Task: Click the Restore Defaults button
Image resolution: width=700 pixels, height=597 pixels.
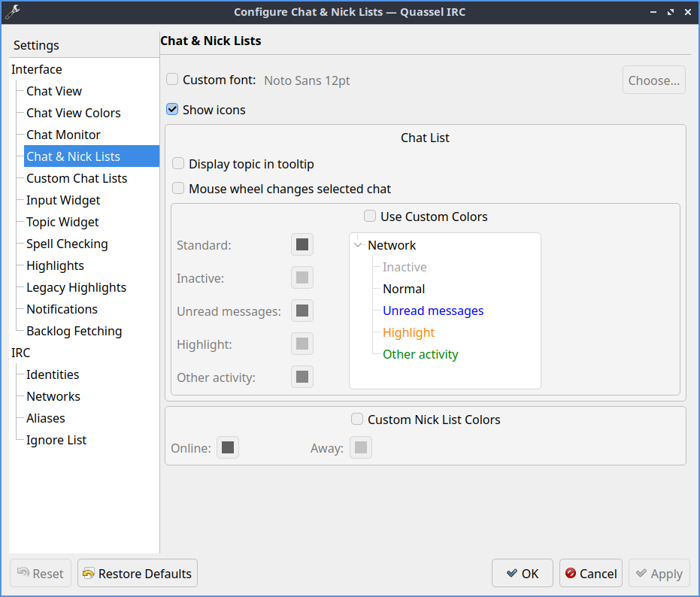Action: 138,574
